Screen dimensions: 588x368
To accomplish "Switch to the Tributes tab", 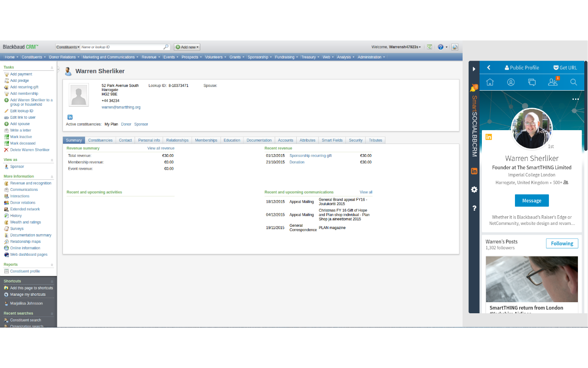I will [375, 140].
